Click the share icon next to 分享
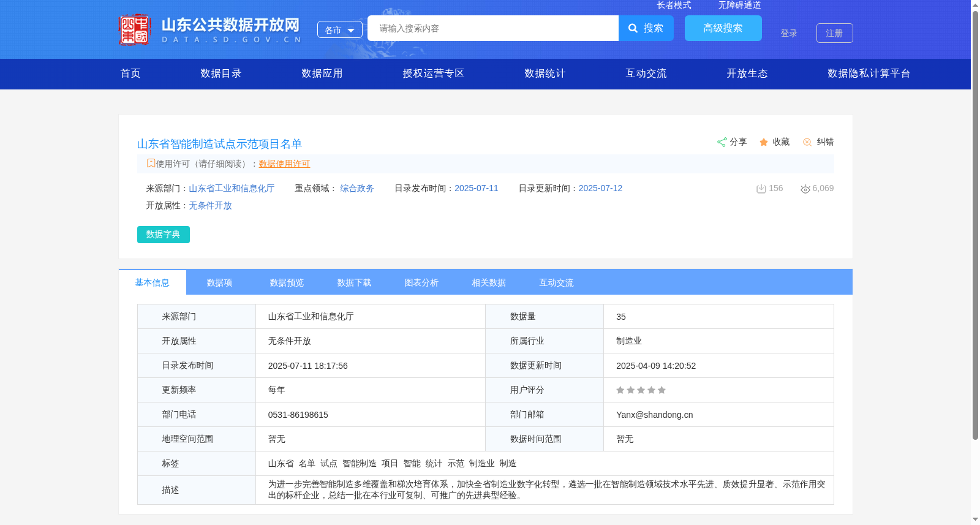Viewport: 980px width, 525px height. coord(722,142)
